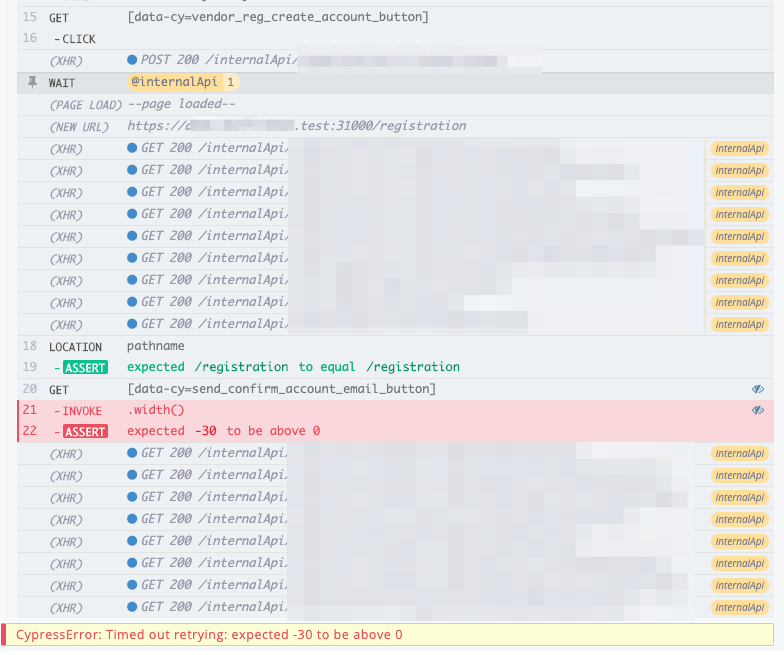This screenshot has height=655, width=784.
Task: Click internalApi badge on XHR row just below failed ASSERT
Action: coord(740,454)
